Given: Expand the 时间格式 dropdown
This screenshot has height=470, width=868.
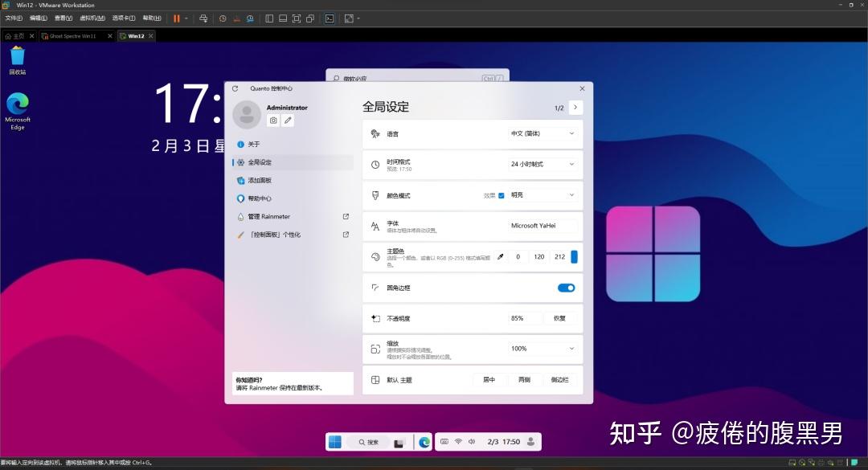Looking at the screenshot, I should click(542, 165).
